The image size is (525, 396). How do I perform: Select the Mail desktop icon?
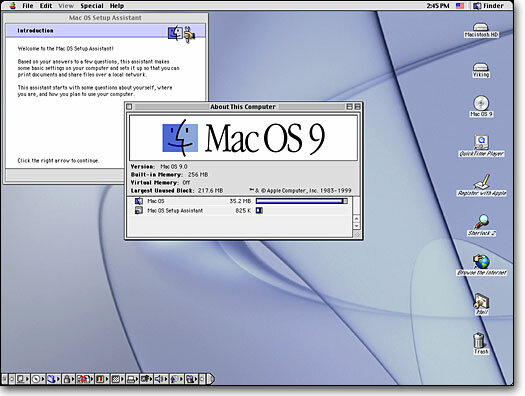[481, 304]
